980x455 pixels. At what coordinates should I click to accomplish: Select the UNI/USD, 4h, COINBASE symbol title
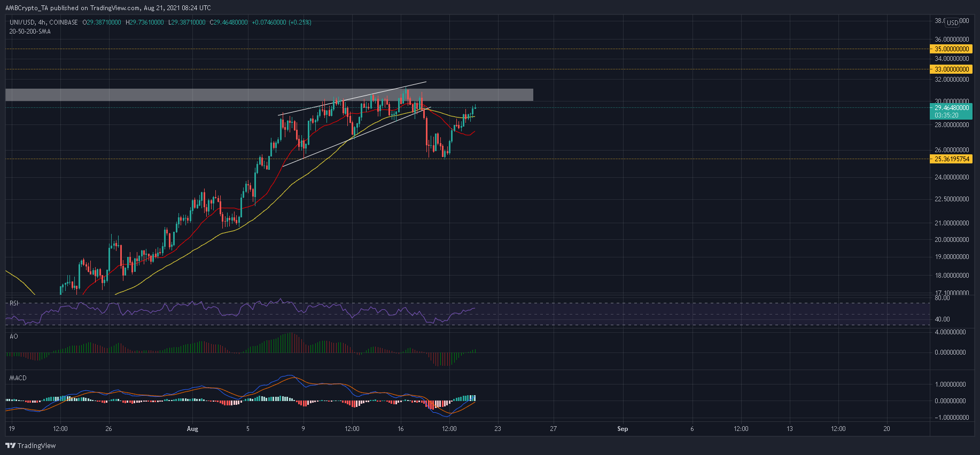pyautogui.click(x=43, y=22)
